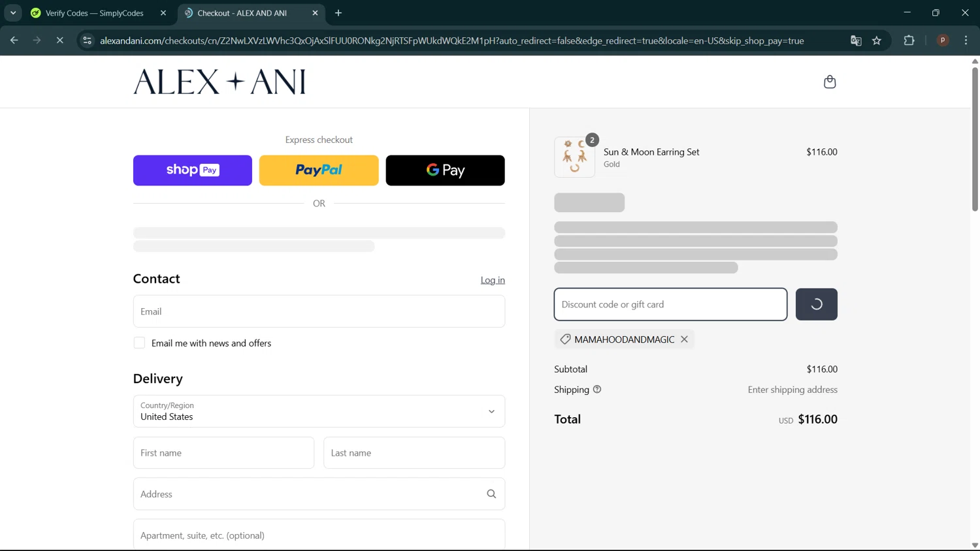Click the 'Enter shipping address' text
Image resolution: width=980 pixels, height=551 pixels.
click(792, 390)
